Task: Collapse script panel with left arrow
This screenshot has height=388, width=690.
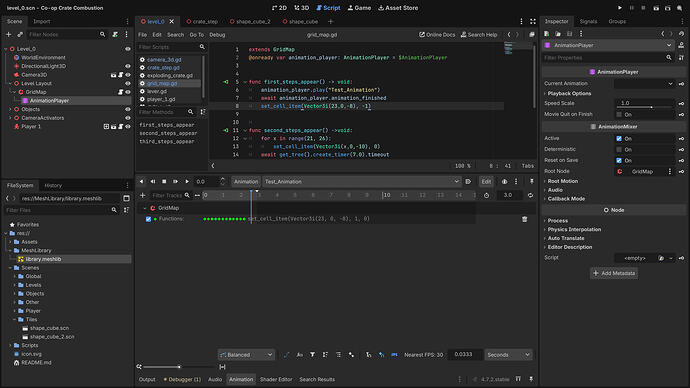Action: click(213, 166)
